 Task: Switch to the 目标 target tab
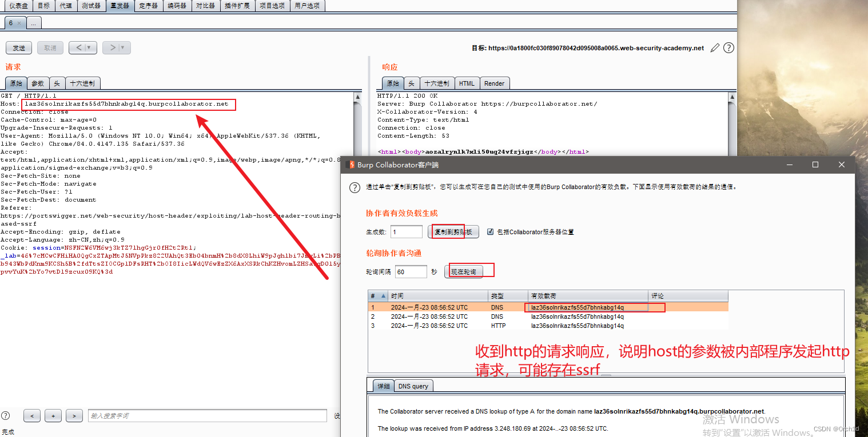pyautogui.click(x=43, y=6)
